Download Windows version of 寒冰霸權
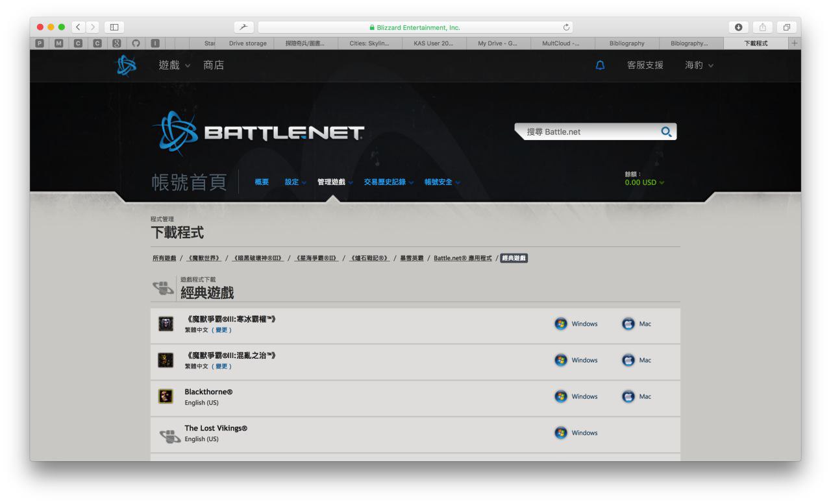 [576, 324]
